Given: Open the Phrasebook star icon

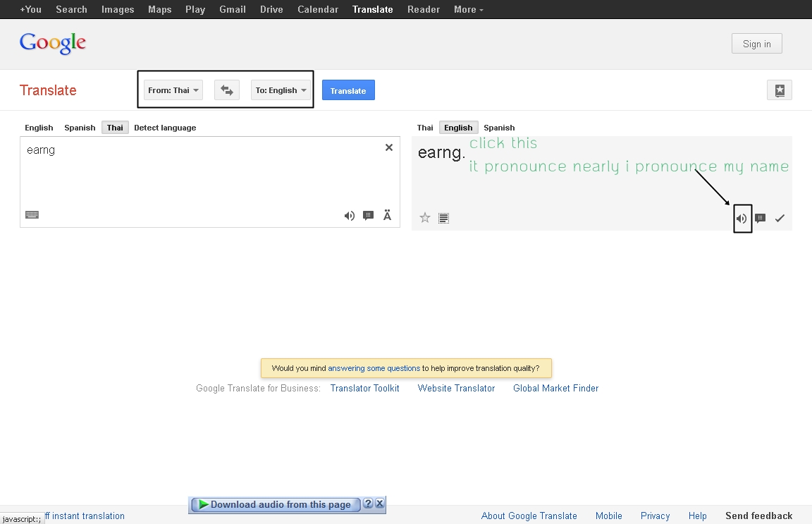Looking at the screenshot, I should (x=780, y=90).
